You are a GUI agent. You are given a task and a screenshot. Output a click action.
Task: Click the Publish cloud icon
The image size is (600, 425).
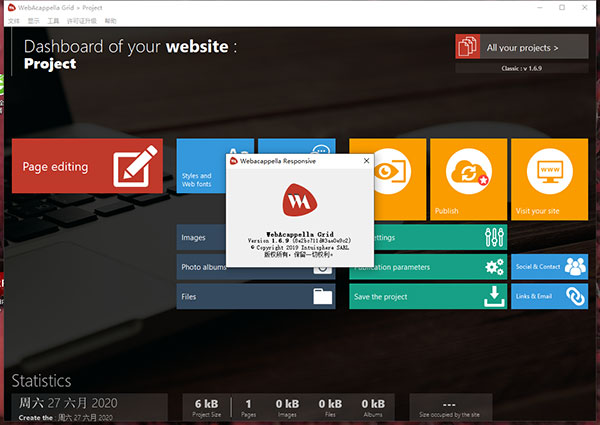click(x=468, y=171)
